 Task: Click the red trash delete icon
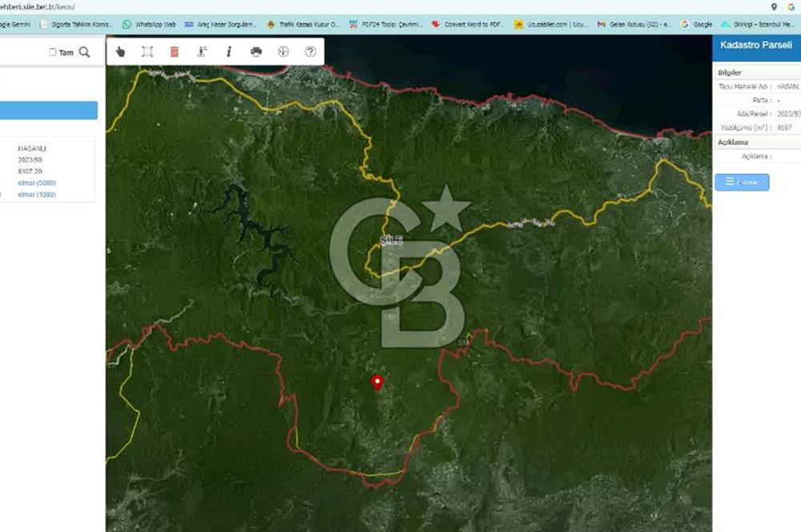tap(175, 52)
